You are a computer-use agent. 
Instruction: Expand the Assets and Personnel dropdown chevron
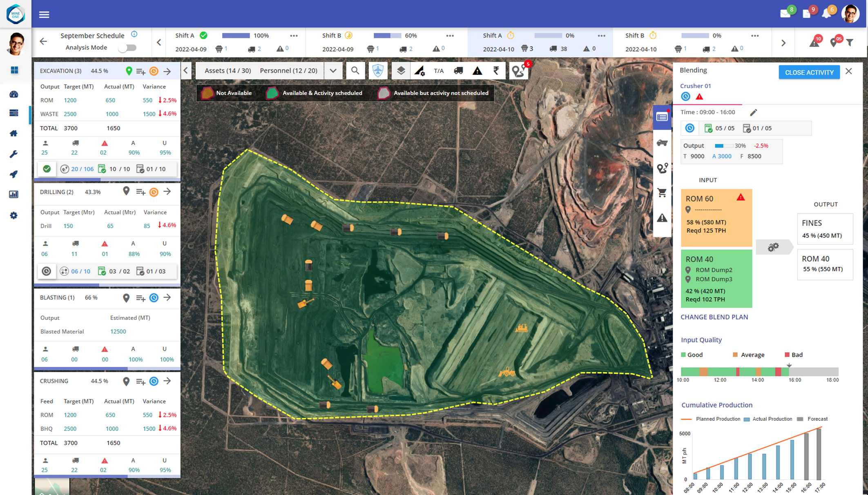(x=333, y=71)
